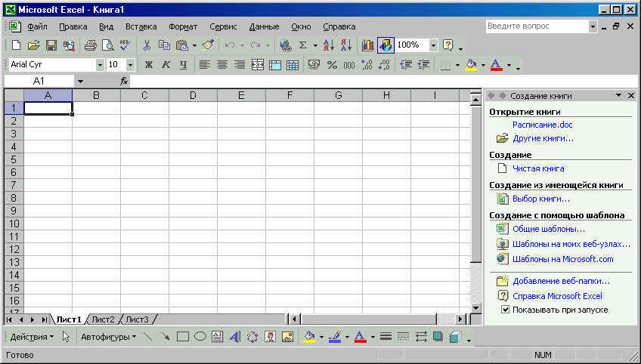Viewport: 641px width, 364px height.
Task: Toggle the select objects arrow tool
Action: [66, 337]
